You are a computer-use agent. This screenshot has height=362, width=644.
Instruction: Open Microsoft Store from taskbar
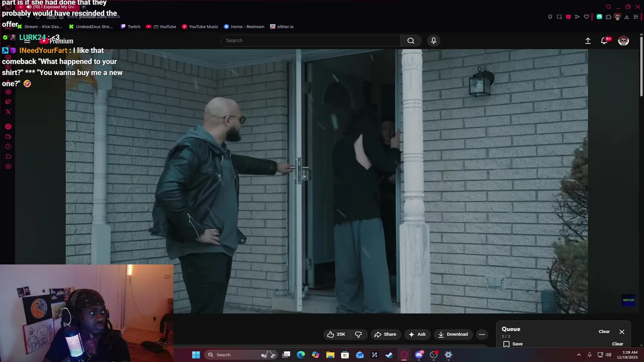(345, 355)
